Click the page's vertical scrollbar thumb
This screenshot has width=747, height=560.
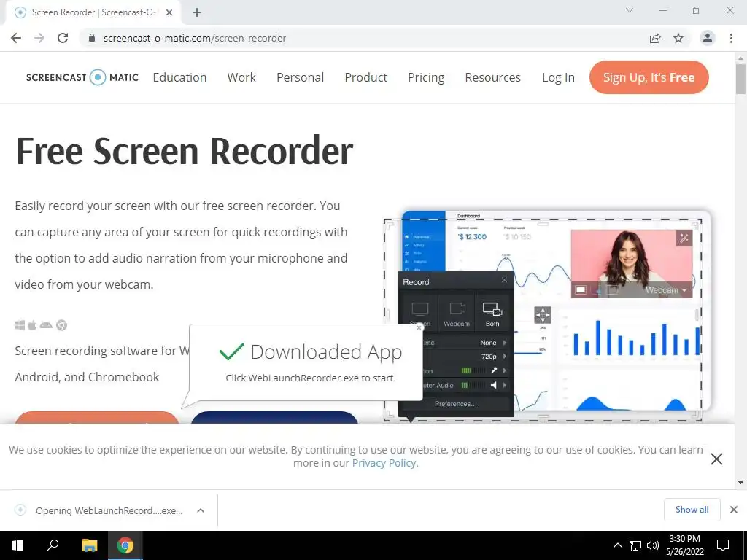pos(740,79)
